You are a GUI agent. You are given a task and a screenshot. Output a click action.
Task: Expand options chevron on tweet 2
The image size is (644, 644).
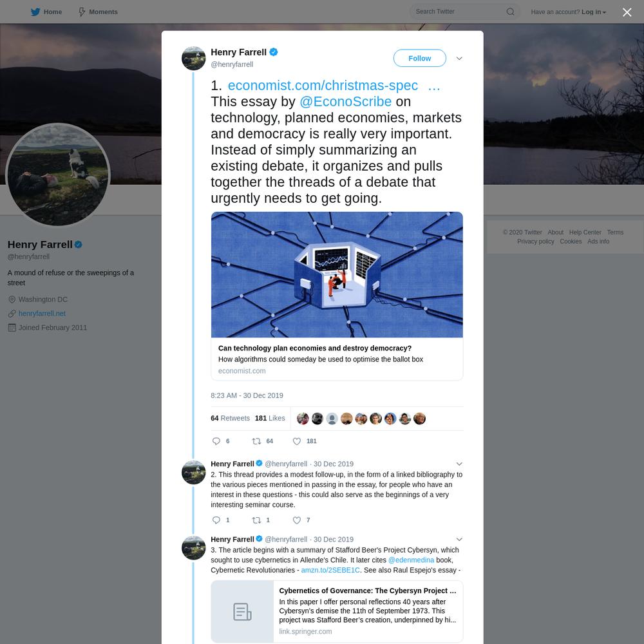[x=459, y=464]
